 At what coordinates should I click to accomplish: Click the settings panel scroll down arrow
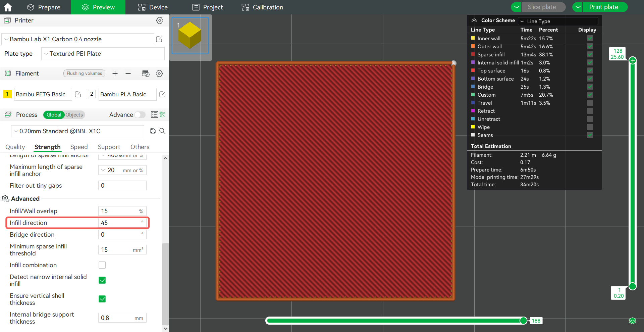(x=165, y=328)
